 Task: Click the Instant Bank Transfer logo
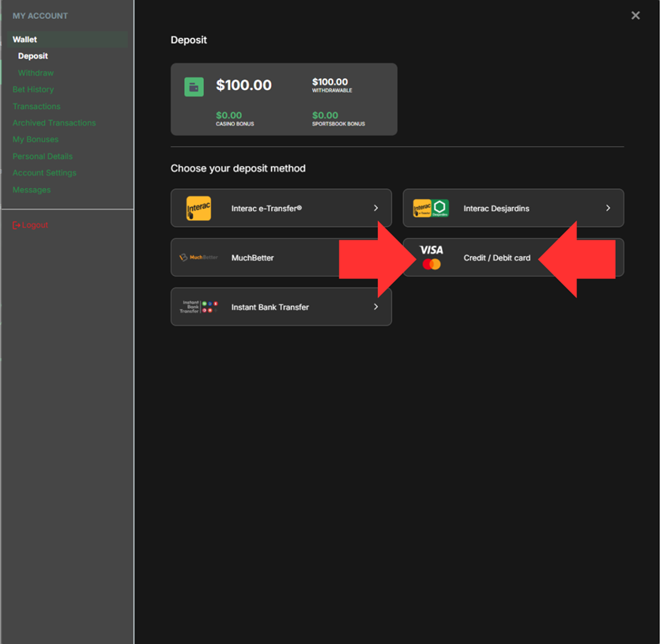click(198, 307)
